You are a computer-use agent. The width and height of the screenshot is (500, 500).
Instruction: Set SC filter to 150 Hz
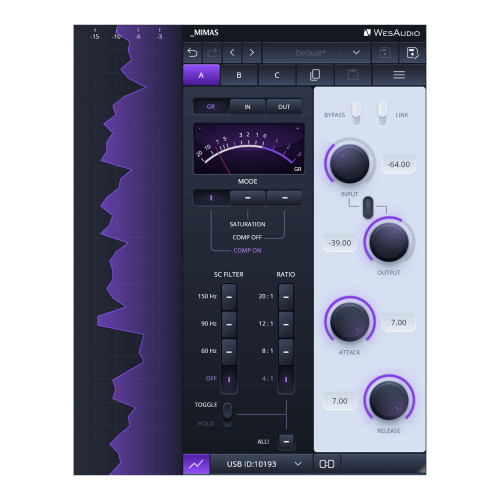pyautogui.click(x=229, y=297)
